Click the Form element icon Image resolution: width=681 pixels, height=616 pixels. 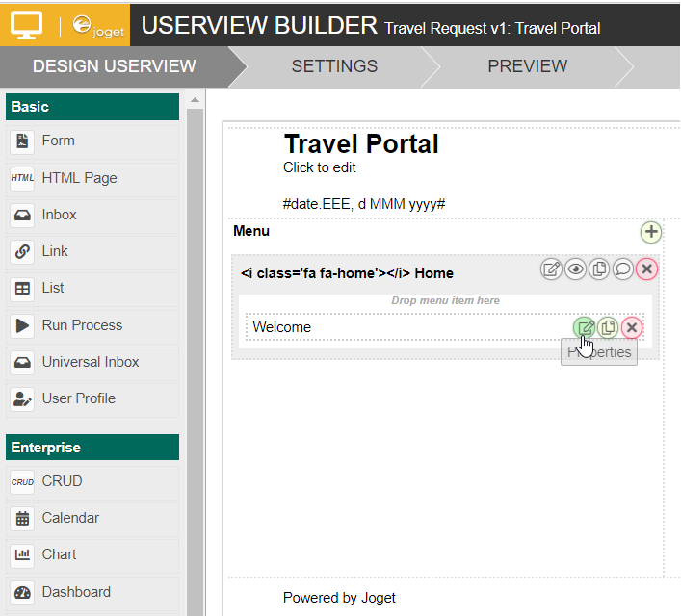click(x=22, y=141)
